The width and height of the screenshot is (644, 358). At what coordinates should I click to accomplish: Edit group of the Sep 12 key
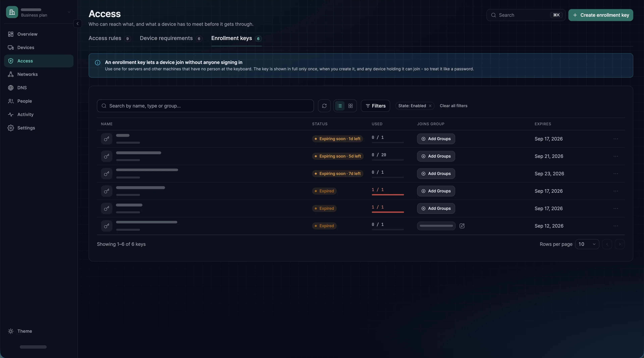[462, 226]
